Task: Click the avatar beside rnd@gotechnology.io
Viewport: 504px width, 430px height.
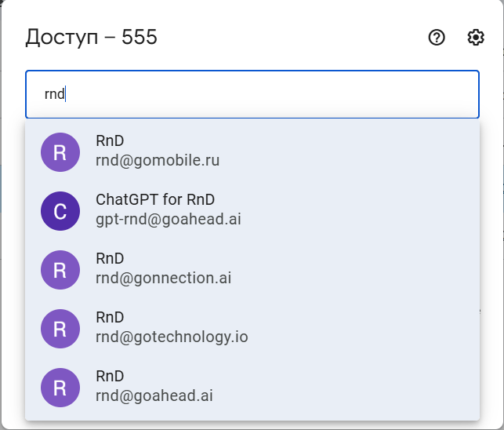Action: [60, 329]
